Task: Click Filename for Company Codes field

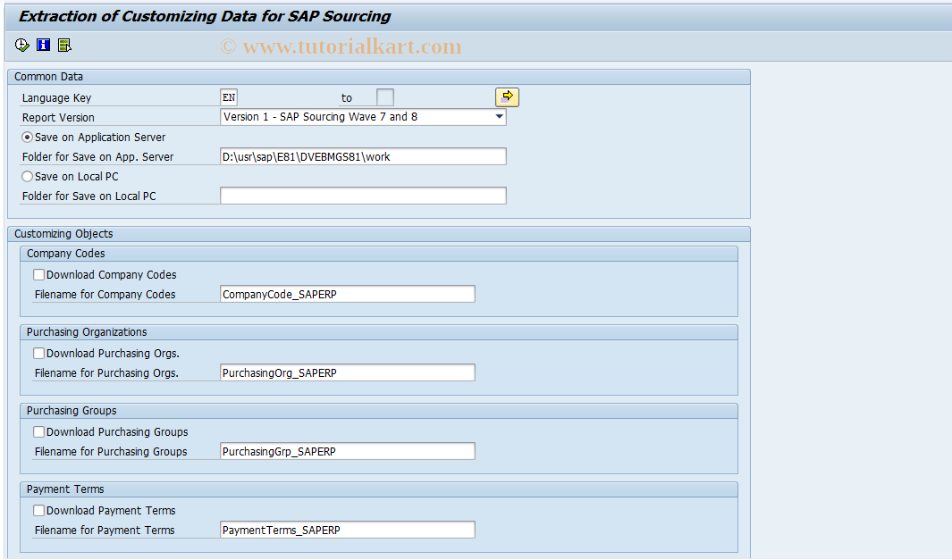Action: coord(348,294)
